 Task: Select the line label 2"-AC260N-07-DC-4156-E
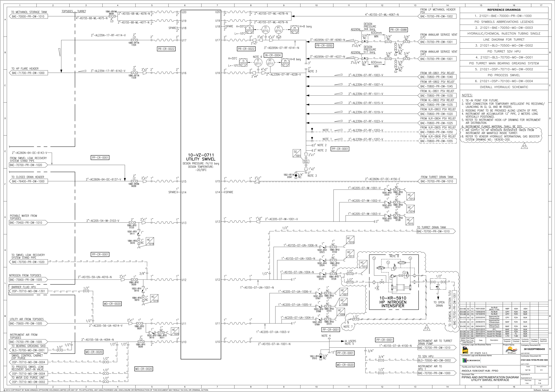(x=382, y=179)
